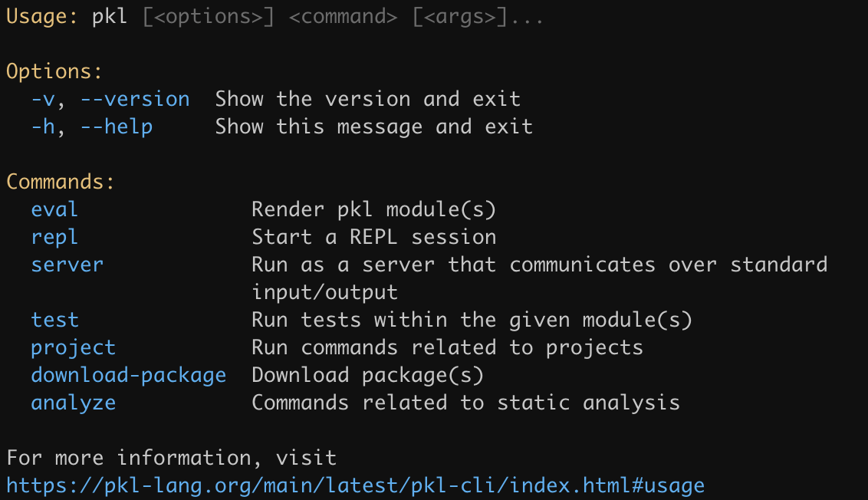The width and height of the screenshot is (868, 500).
Task: Click the -h short flag
Action: click(x=42, y=127)
